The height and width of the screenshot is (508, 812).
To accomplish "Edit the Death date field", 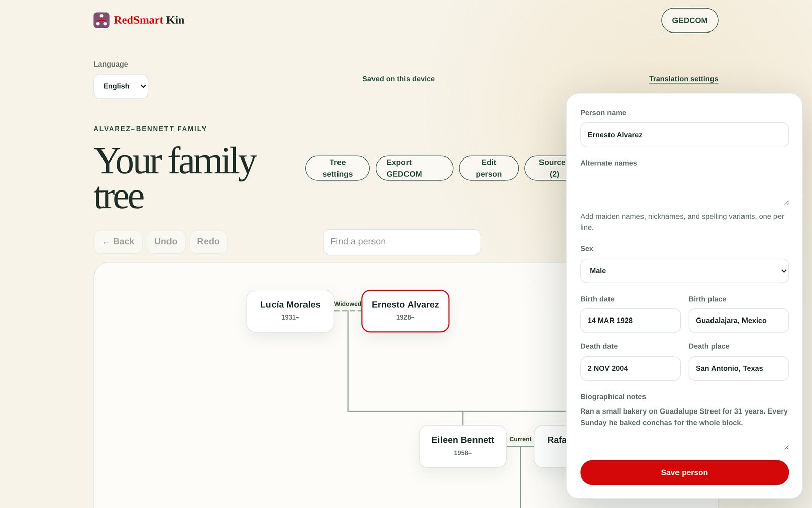I will pyautogui.click(x=630, y=368).
